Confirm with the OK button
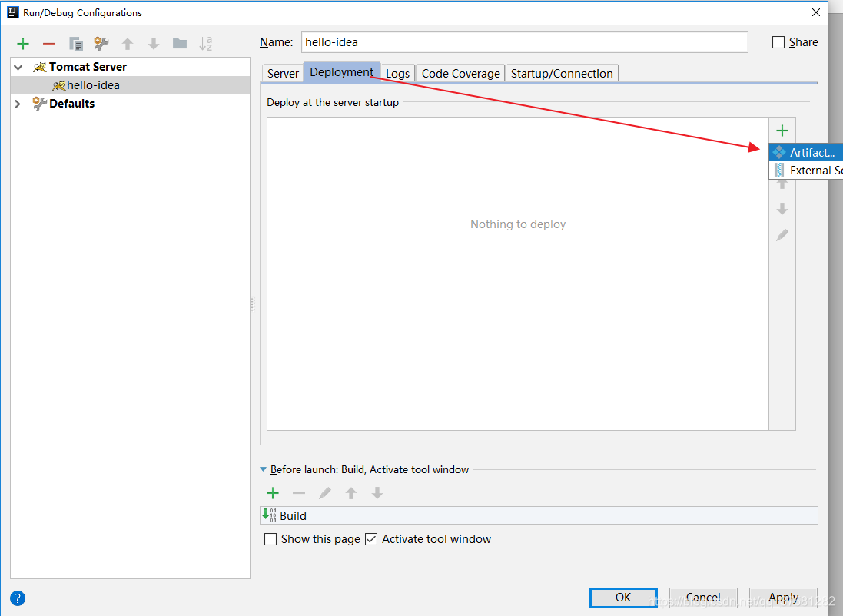 click(623, 598)
